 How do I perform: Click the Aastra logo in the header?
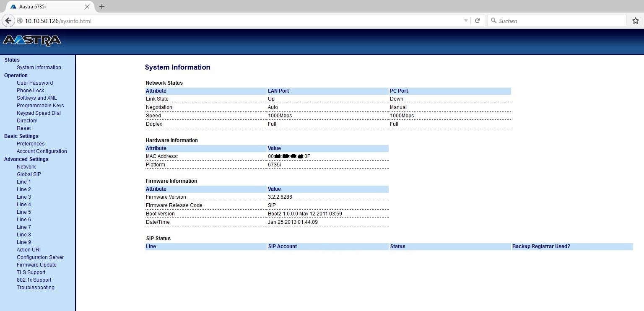pyautogui.click(x=32, y=41)
